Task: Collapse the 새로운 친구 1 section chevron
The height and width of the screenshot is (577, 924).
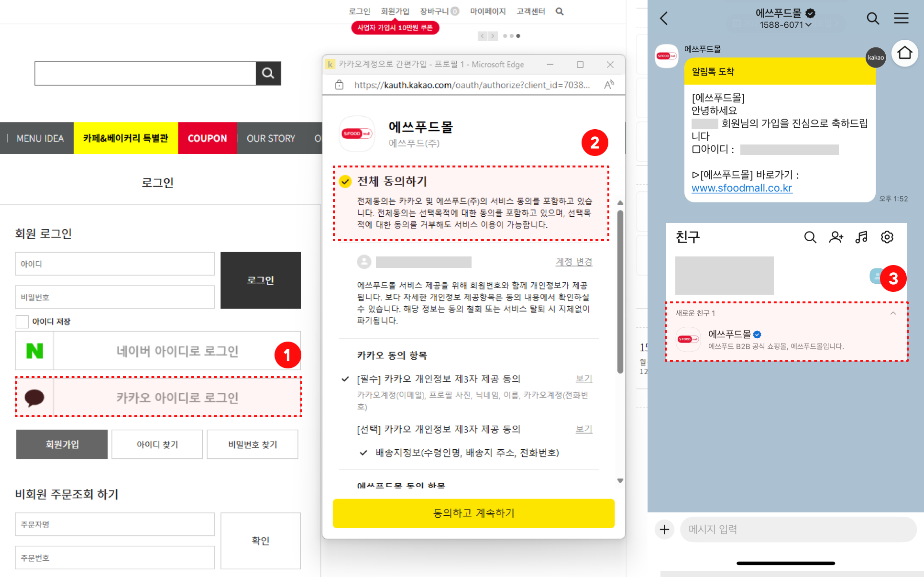Action: [893, 313]
